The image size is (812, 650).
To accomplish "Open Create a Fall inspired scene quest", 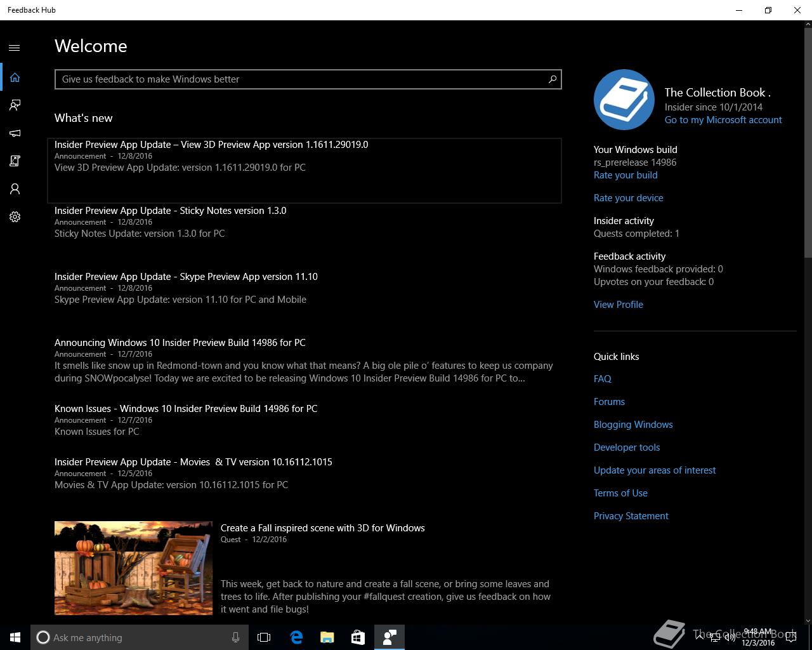I will [323, 528].
